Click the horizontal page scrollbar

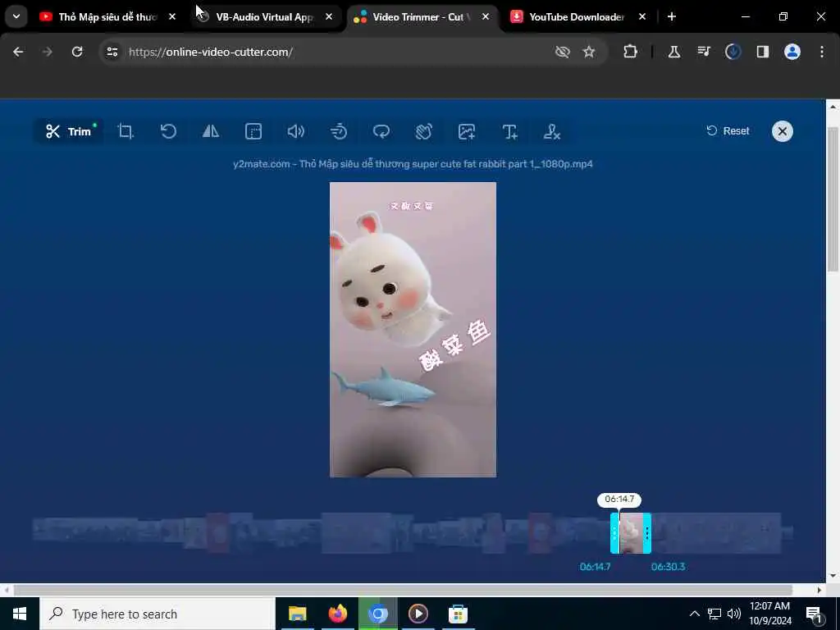[403, 590]
